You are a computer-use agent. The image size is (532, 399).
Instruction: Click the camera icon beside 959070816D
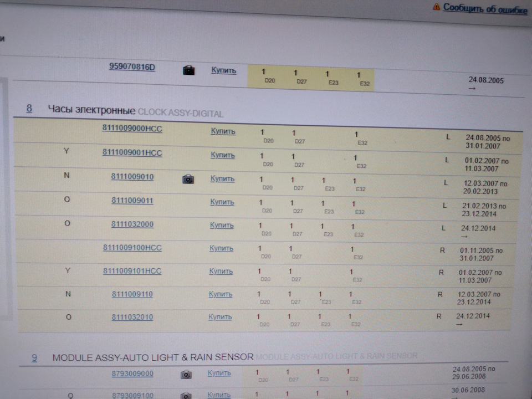pyautogui.click(x=189, y=70)
